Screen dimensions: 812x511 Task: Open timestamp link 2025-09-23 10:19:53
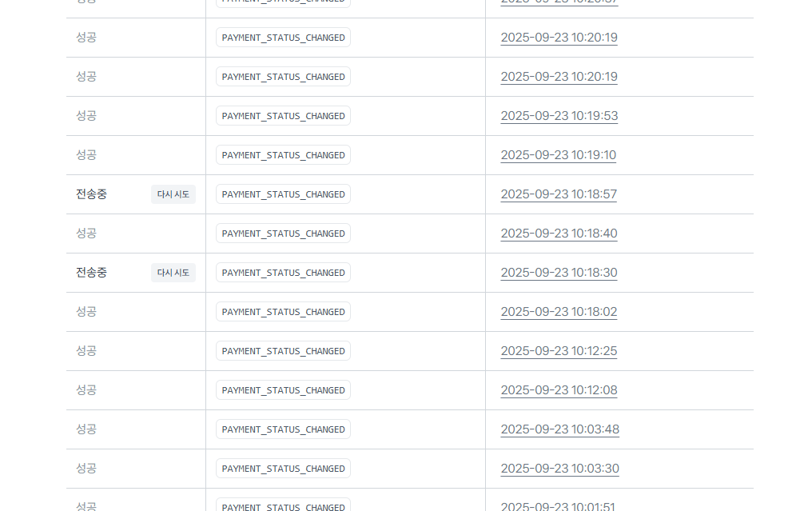(x=559, y=116)
